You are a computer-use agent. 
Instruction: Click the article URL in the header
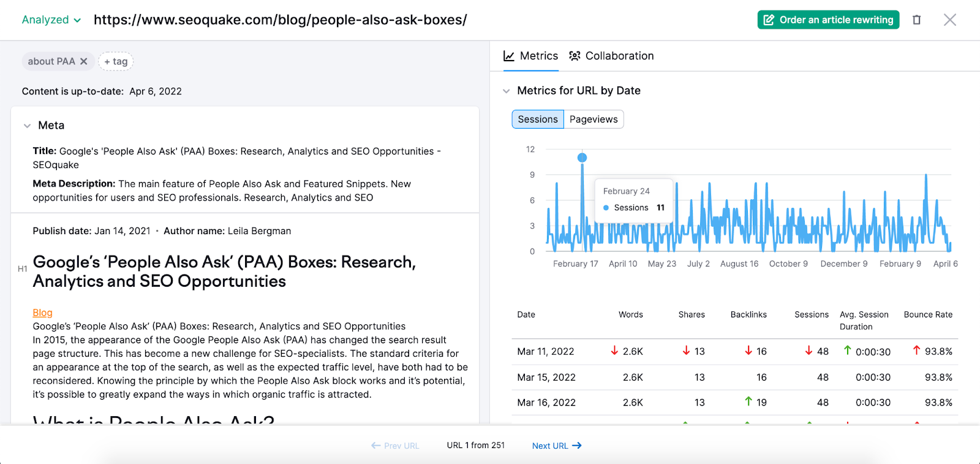[280, 20]
